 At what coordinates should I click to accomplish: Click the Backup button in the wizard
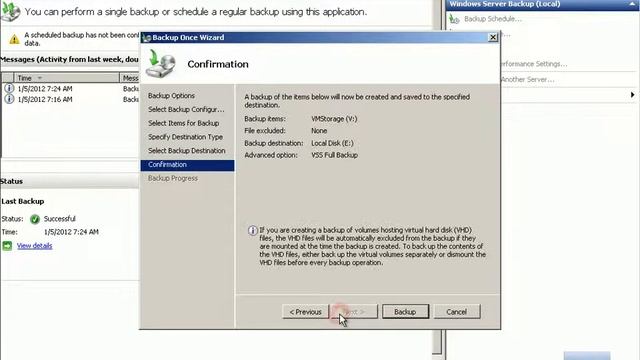pos(405,312)
